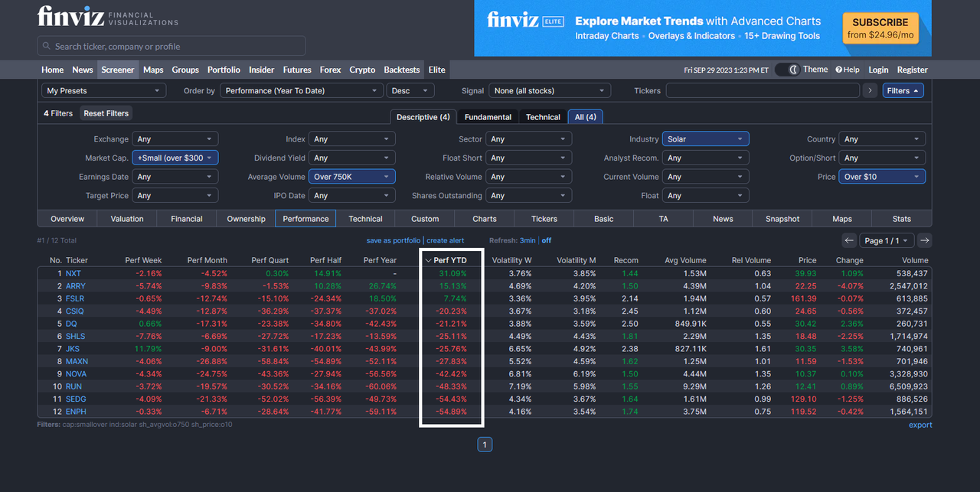Open the Order by dropdown
The image size is (980, 492).
(x=302, y=90)
